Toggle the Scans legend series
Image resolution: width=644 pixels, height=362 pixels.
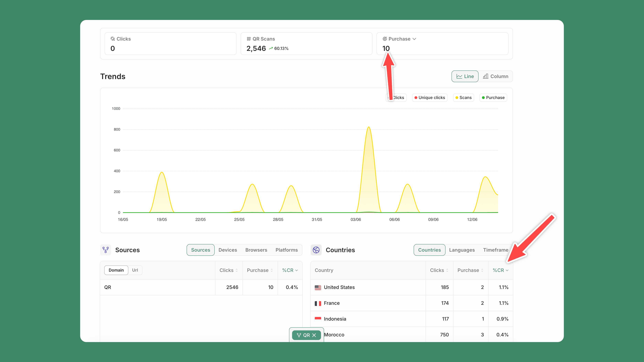pos(463,98)
